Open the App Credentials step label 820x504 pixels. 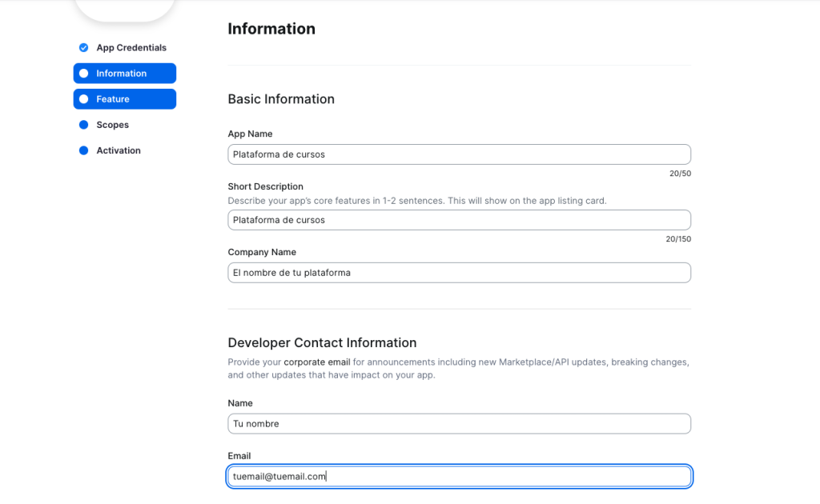[131, 48]
